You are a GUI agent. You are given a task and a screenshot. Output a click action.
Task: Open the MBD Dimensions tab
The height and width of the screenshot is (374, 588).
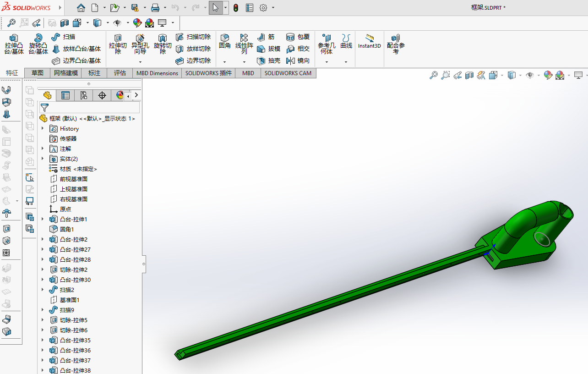[158, 73]
